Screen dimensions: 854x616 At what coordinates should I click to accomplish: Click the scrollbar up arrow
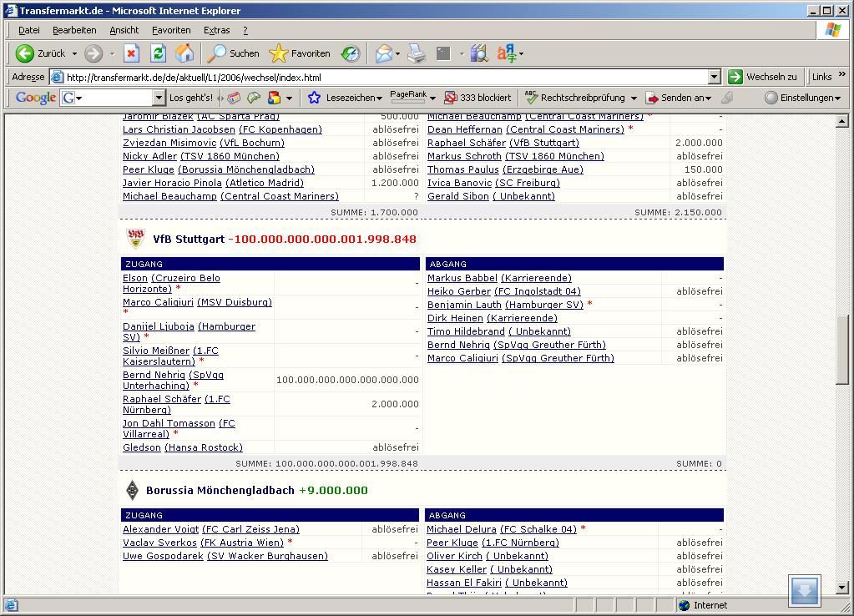tap(842, 121)
